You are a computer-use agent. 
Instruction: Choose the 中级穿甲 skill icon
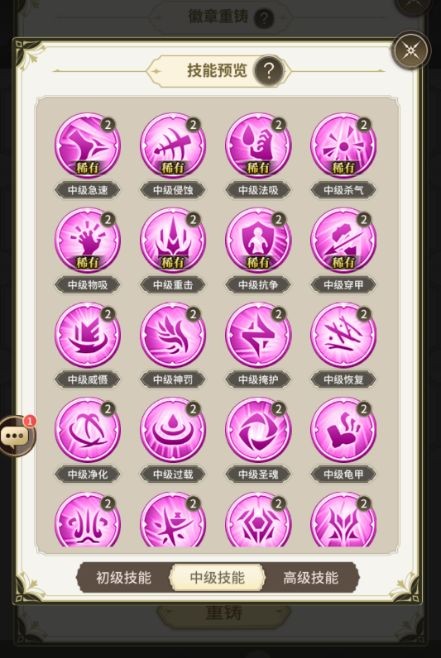(x=343, y=241)
